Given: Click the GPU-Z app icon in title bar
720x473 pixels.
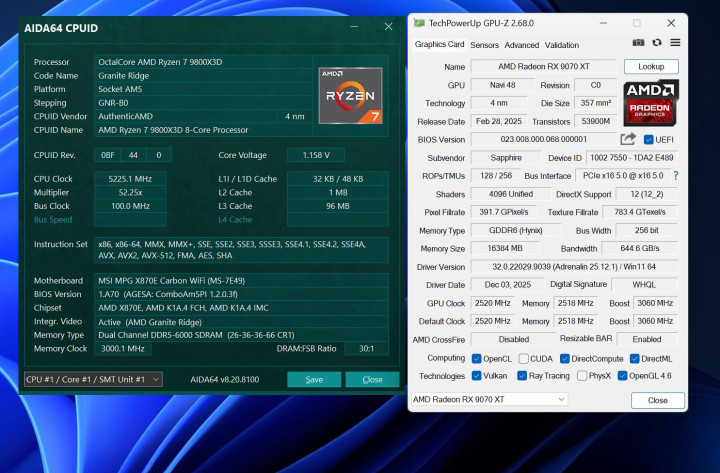Looking at the screenshot, I should tap(420, 23).
